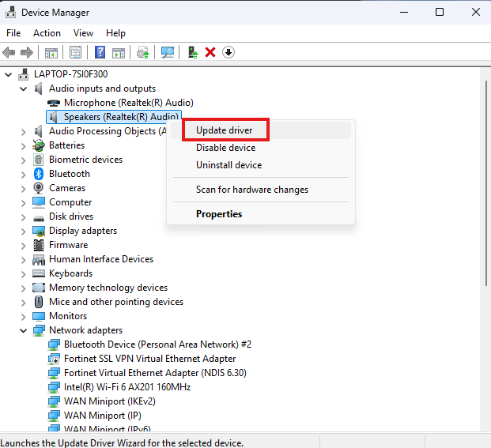Screen dimensions: 491x448
Task: Click the Forward arrow toolbar icon
Action: [27, 52]
